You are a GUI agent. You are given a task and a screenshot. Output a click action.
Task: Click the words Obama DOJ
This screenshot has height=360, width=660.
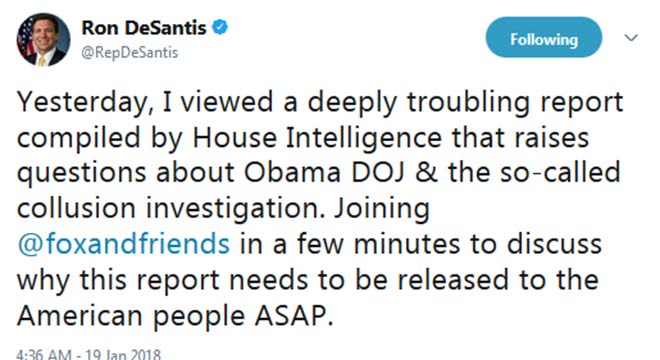pyautogui.click(x=324, y=173)
